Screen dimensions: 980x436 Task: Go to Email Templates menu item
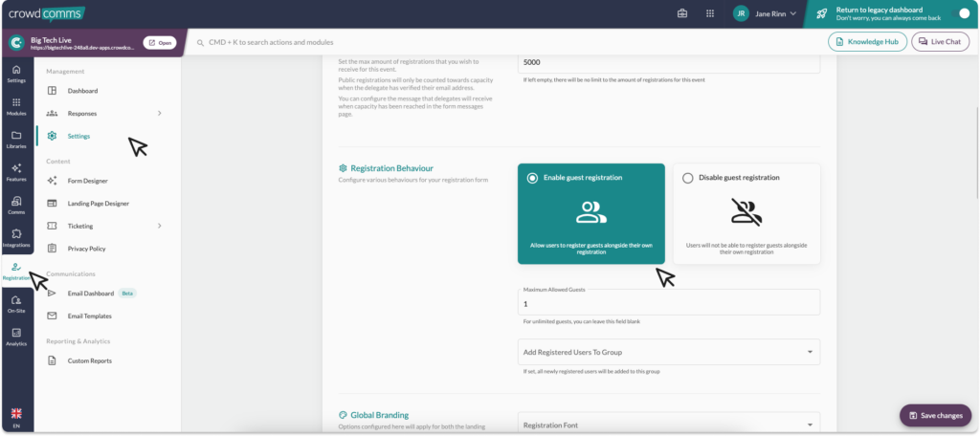coord(89,316)
